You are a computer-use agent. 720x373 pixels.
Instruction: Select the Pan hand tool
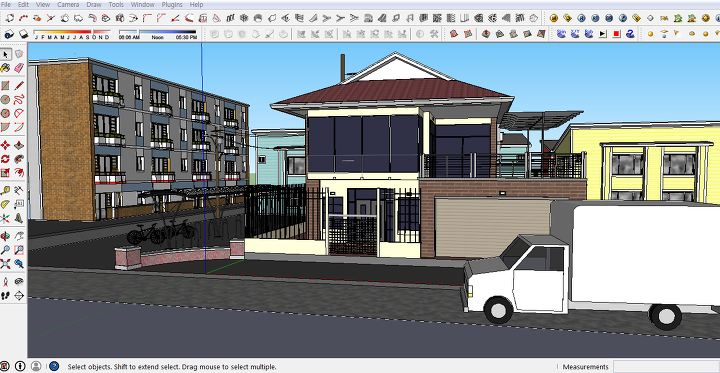pyautogui.click(x=19, y=237)
